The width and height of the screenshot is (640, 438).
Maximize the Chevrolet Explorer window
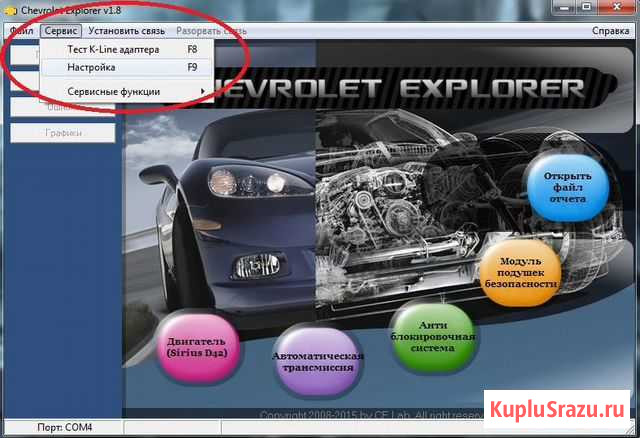point(587,7)
